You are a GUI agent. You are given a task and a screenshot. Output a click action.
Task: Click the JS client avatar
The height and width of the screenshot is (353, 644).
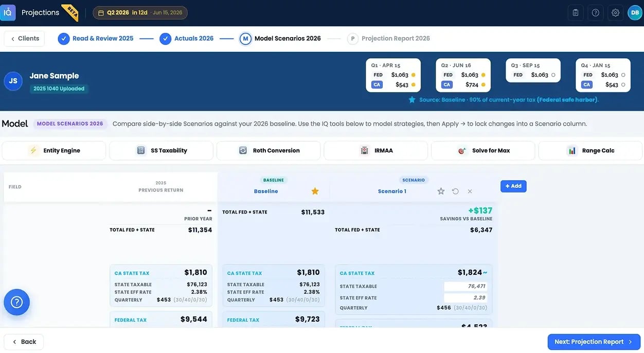(x=13, y=81)
